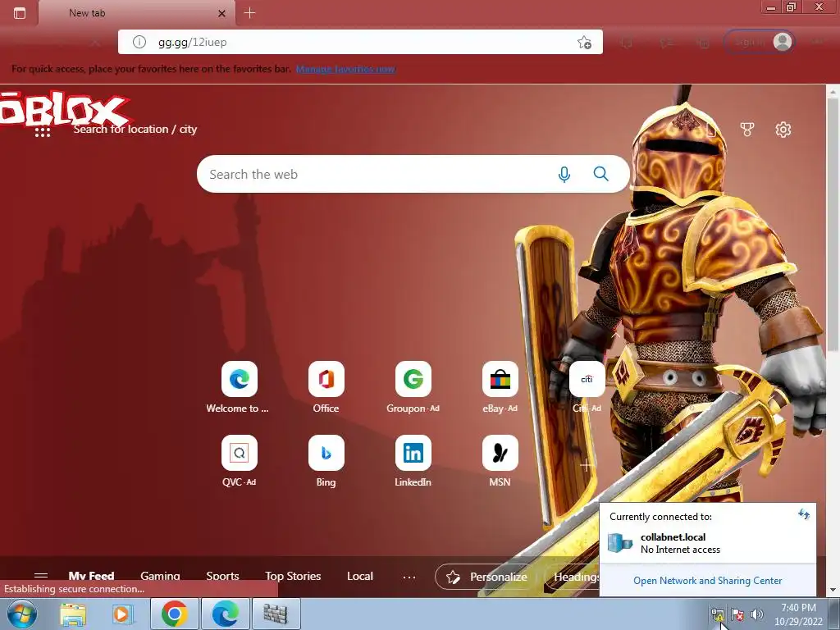
Task: Add a new quick link tile
Action: click(x=587, y=465)
